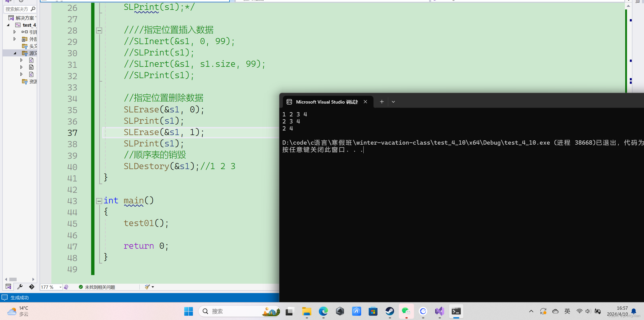
Task: Collapse the comment block at line 28
Action: pyautogui.click(x=99, y=31)
